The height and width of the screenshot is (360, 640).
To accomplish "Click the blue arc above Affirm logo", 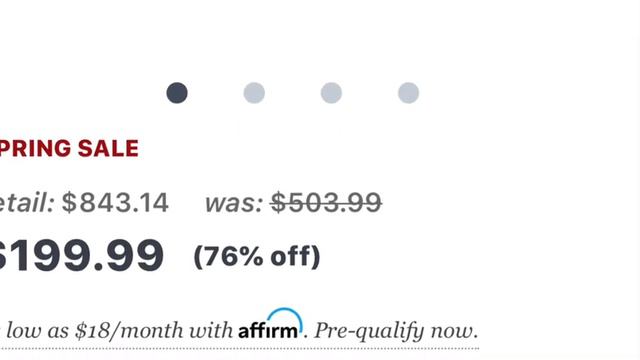I will [x=285, y=316].
